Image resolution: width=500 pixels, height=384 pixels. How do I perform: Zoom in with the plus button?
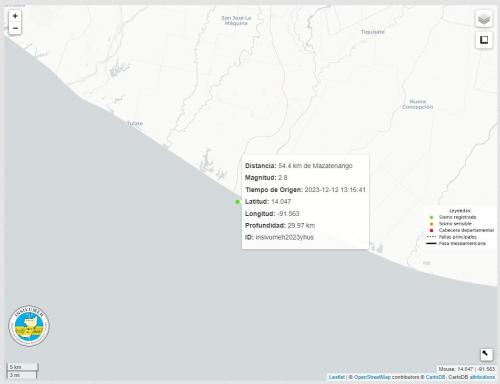[15, 16]
